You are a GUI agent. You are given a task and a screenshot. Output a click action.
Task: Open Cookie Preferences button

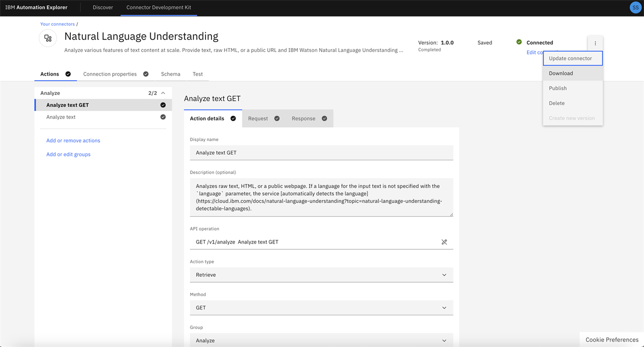[x=612, y=339]
